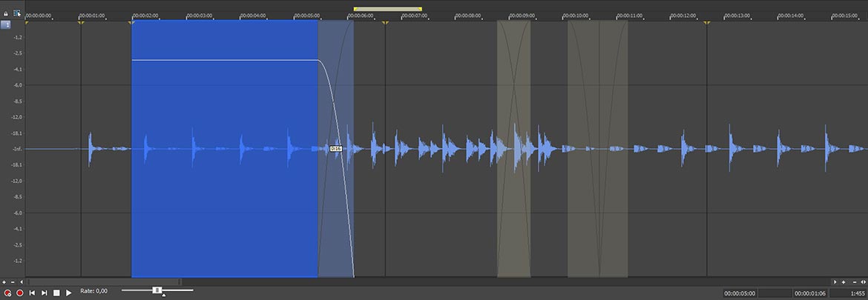
Task: Click the 00:00:05:00 selection start field
Action: point(740,293)
